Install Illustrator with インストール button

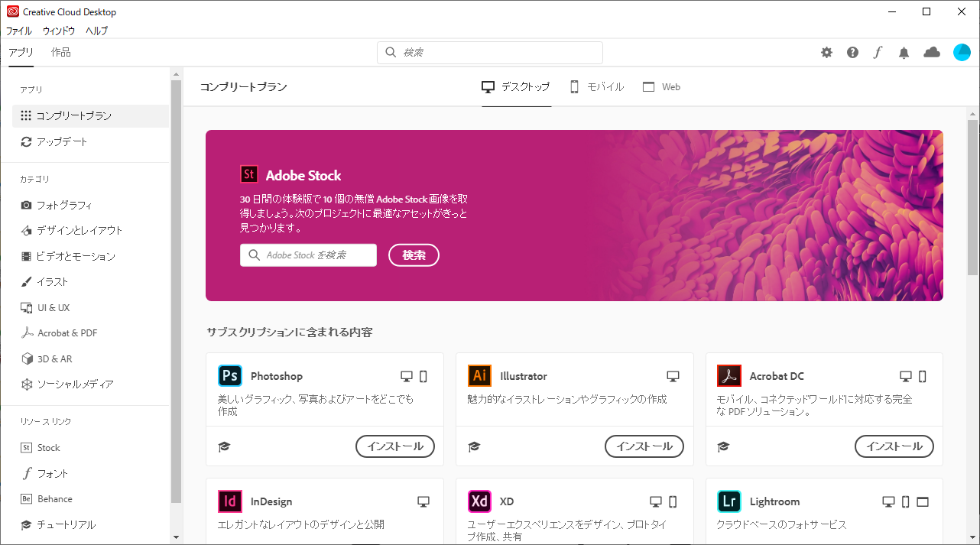click(644, 446)
